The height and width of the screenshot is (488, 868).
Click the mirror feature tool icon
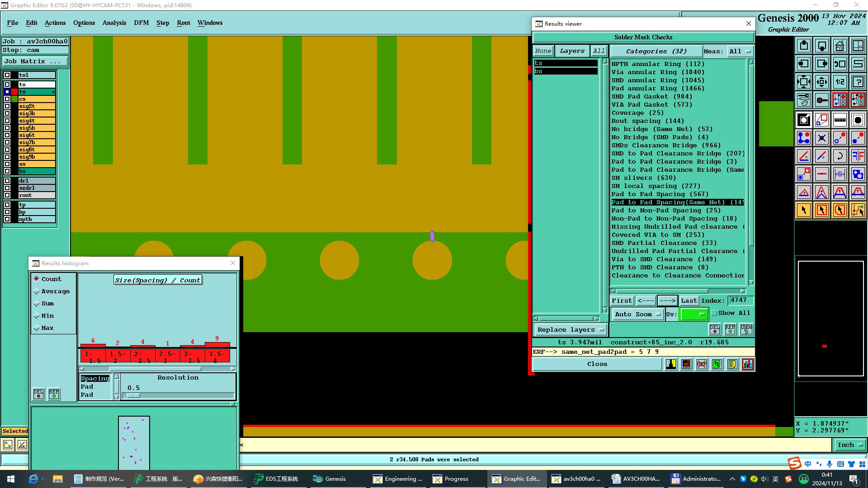click(858, 156)
